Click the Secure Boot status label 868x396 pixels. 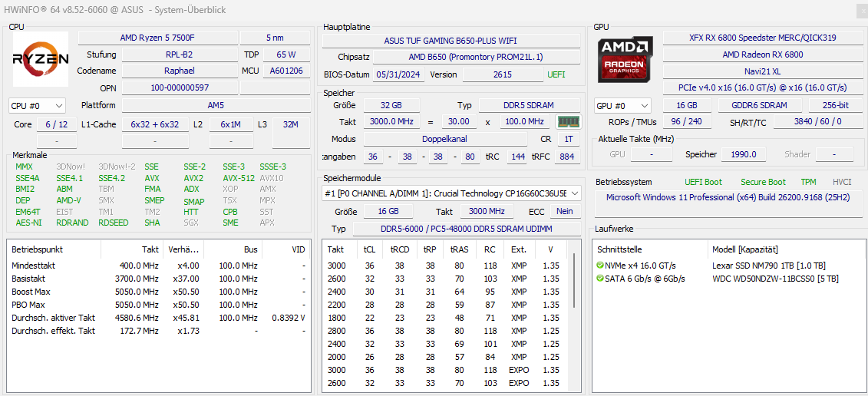764,182
